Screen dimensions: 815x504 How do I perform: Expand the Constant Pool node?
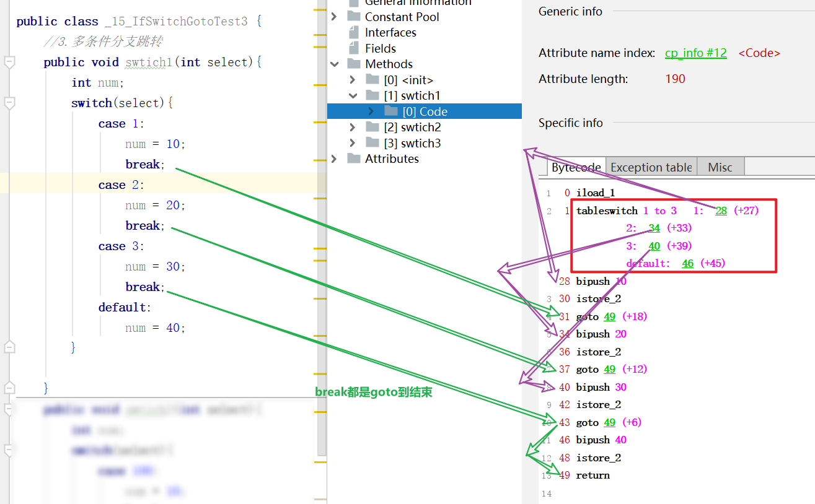coord(335,16)
